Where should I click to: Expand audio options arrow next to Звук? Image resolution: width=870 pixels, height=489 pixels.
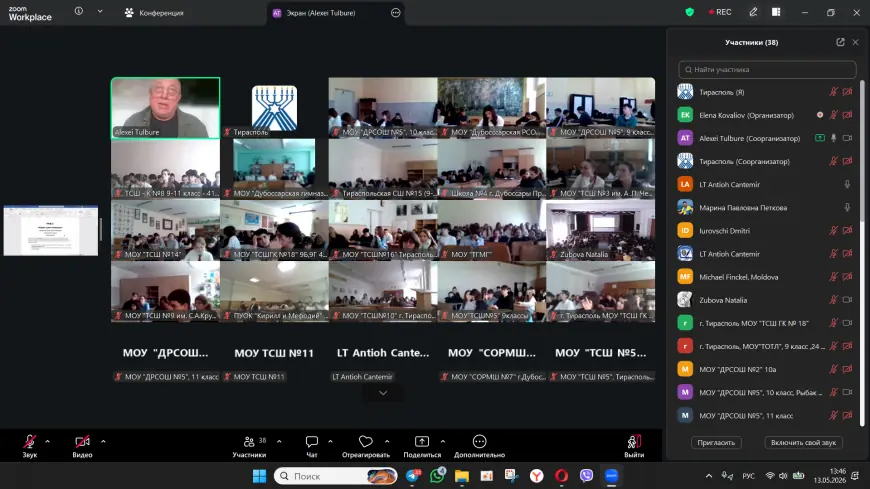tap(47, 442)
